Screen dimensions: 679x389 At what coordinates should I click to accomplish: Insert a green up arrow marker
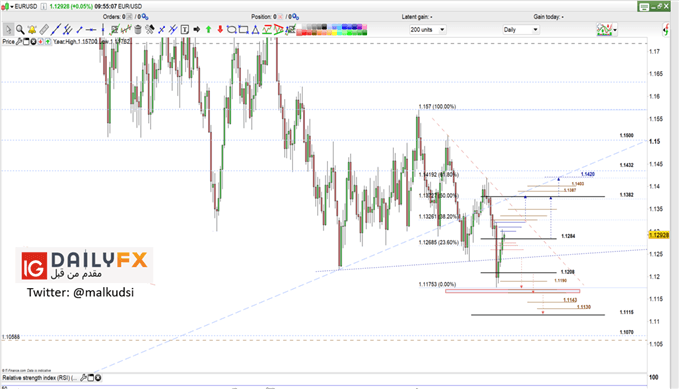point(208,30)
